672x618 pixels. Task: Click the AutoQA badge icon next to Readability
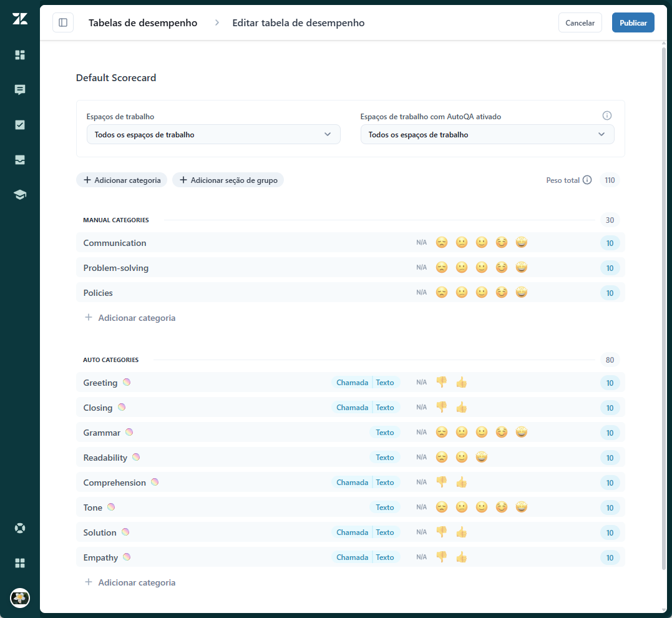[x=136, y=457]
